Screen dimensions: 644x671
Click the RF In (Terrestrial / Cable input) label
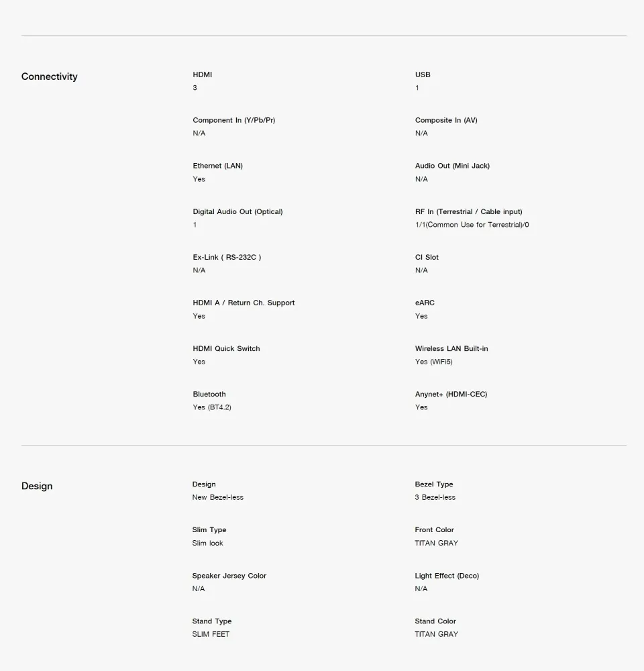coord(468,211)
